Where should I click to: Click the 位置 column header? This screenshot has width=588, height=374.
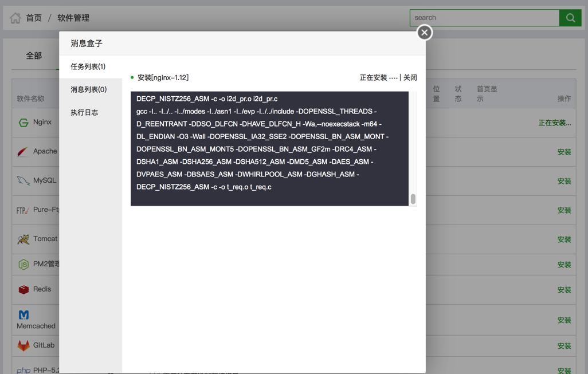[x=436, y=94]
